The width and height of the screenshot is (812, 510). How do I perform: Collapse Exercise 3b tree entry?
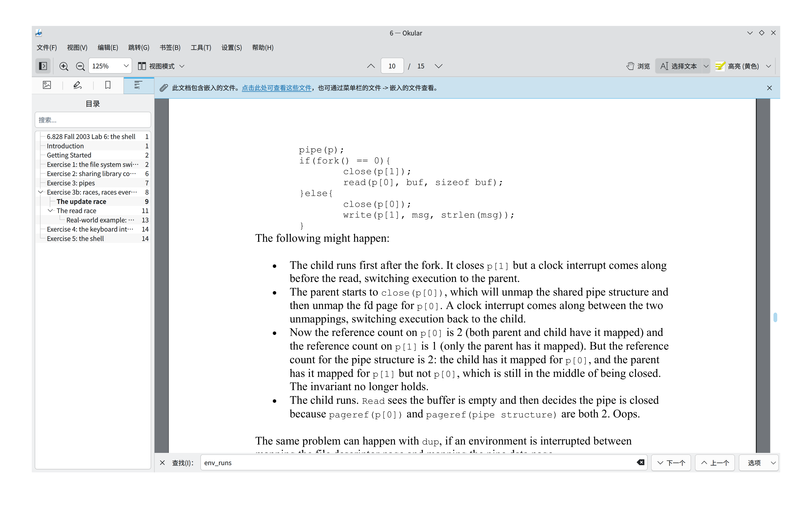coord(41,192)
